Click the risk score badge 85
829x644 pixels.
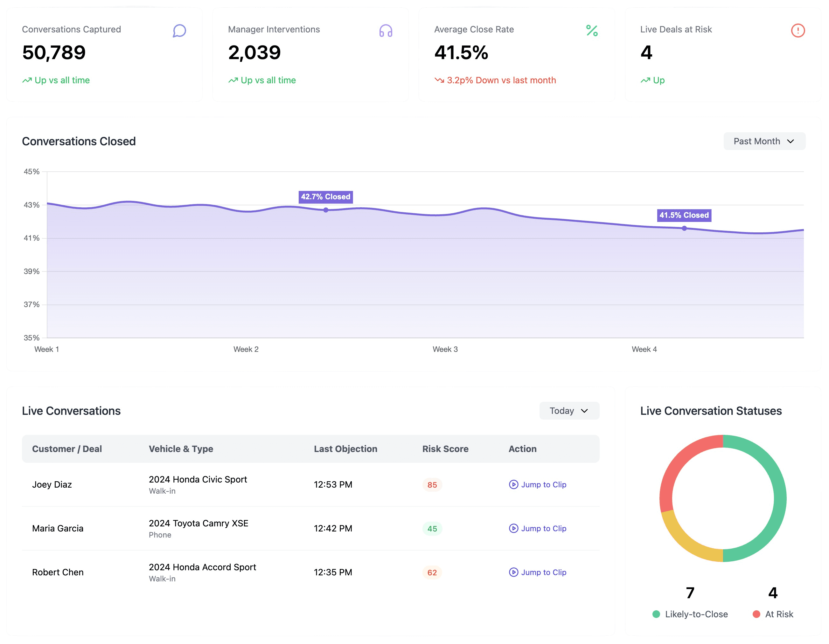coord(432,485)
